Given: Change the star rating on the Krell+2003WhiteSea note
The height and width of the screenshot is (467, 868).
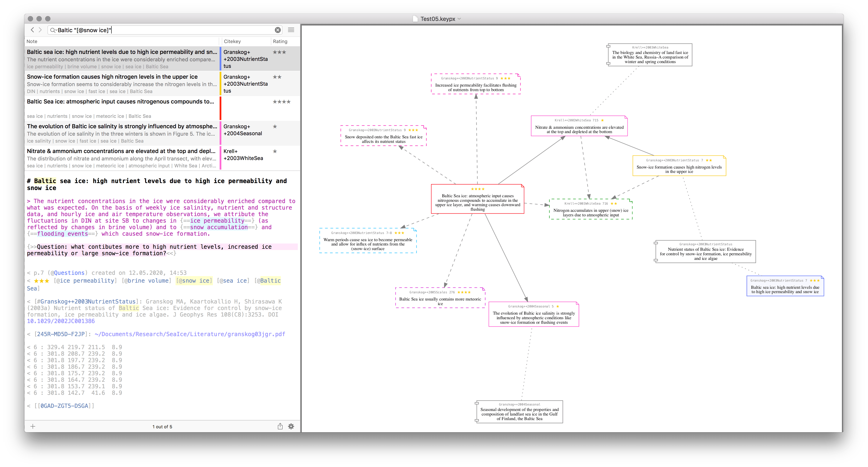Looking at the screenshot, I should pos(275,151).
